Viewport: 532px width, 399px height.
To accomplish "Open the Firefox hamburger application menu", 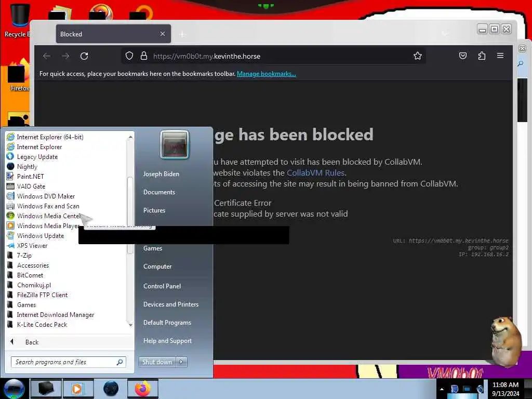I will click(500, 56).
